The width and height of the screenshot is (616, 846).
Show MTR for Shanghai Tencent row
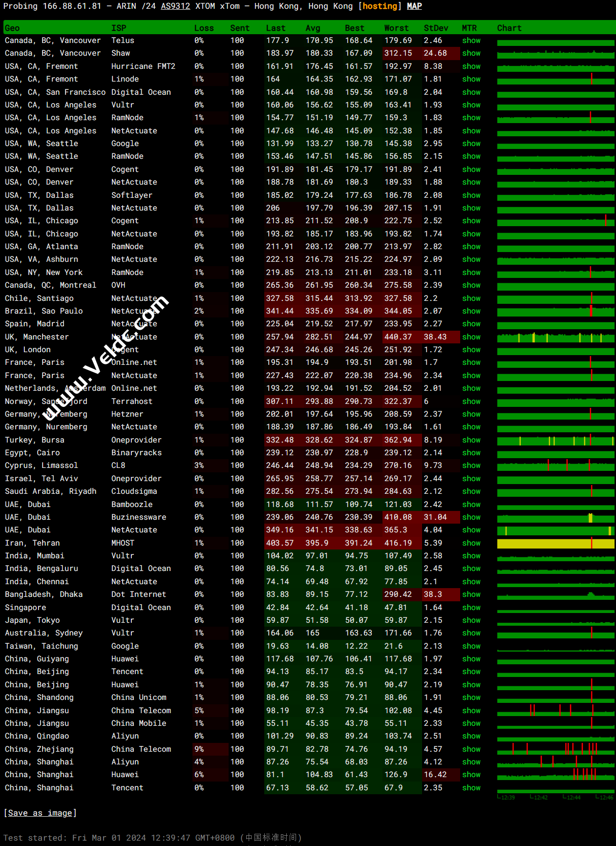[471, 788]
